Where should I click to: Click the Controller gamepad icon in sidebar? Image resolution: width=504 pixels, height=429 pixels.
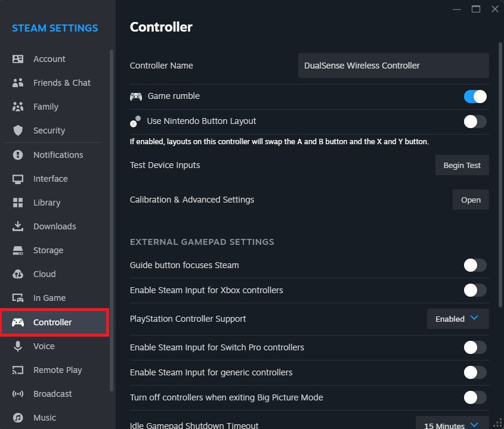pyautogui.click(x=18, y=322)
